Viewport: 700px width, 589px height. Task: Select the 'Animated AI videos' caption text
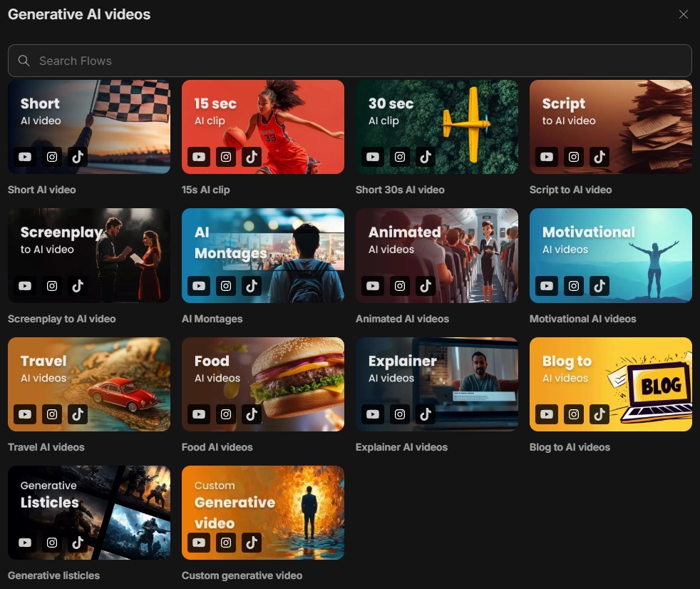[x=402, y=319]
